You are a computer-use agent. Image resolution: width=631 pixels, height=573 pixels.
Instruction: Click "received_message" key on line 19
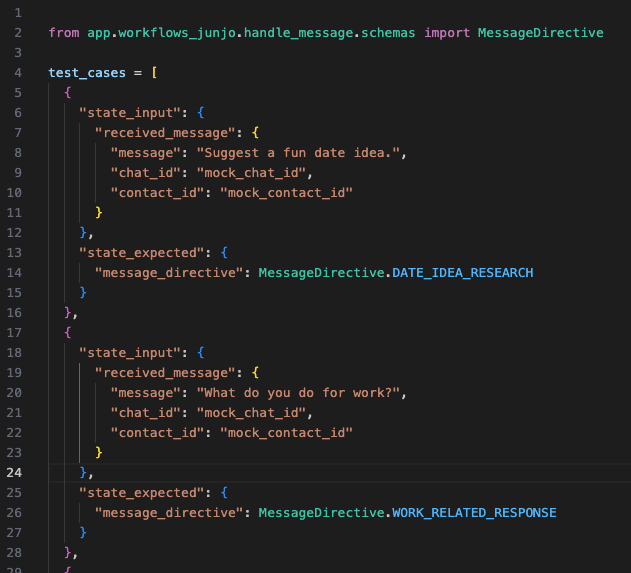coord(165,373)
